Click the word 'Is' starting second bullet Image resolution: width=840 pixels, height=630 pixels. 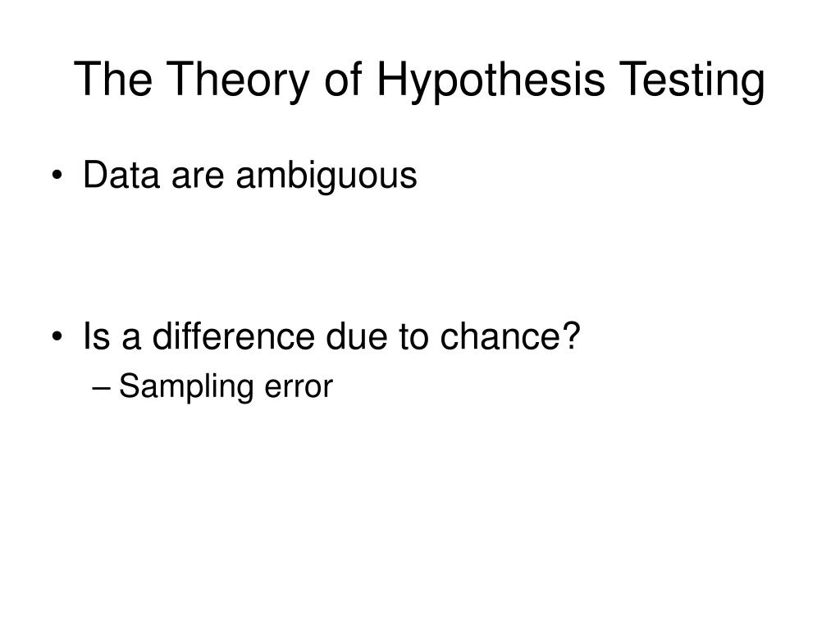click(97, 336)
